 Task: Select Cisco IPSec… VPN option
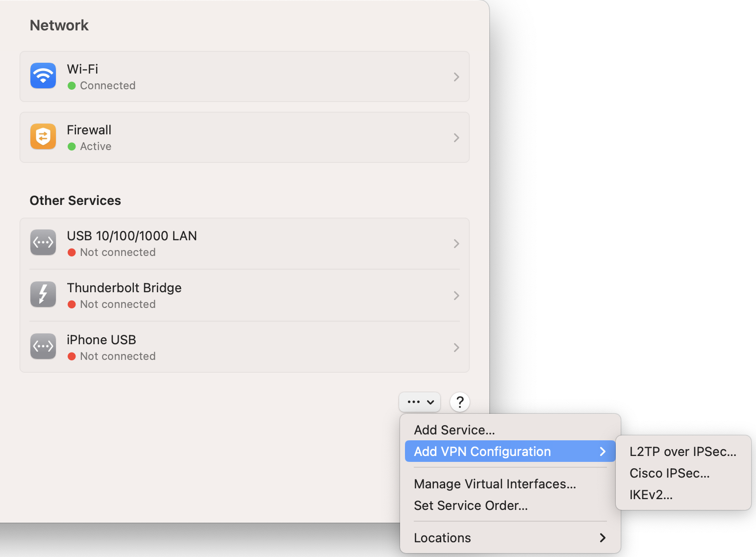pos(683,473)
